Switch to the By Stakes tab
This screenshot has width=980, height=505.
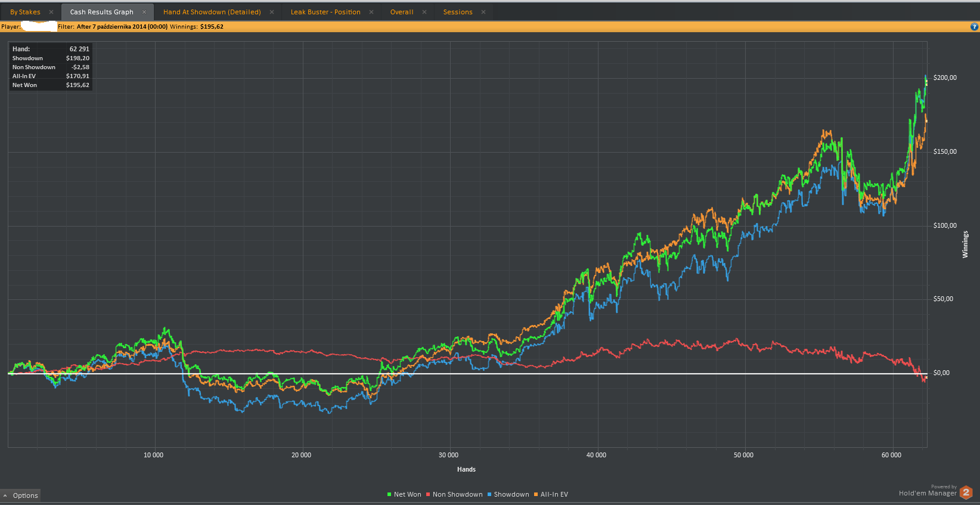coord(25,12)
